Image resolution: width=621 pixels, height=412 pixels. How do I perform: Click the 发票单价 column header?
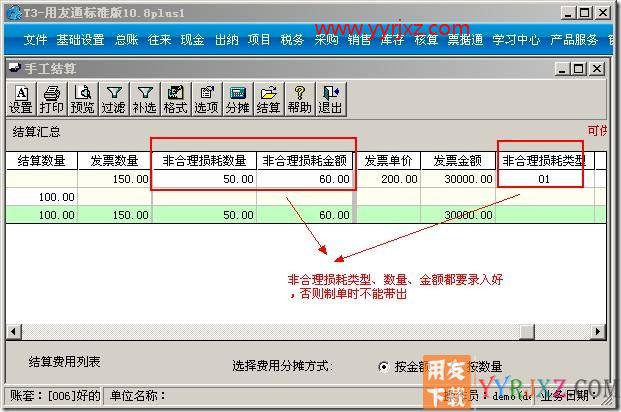coord(388,161)
